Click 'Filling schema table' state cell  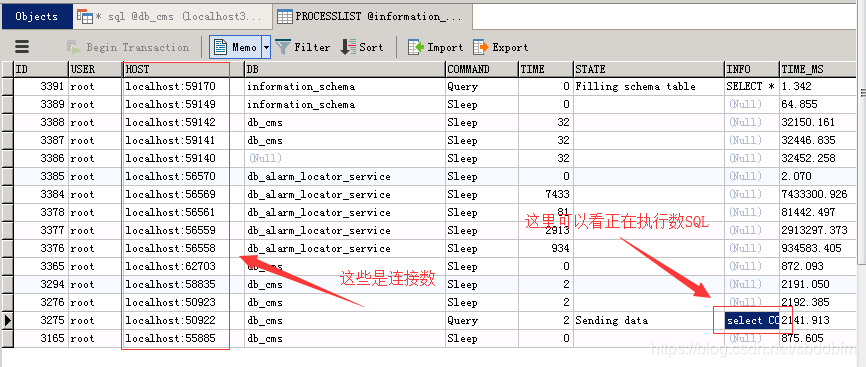point(649,87)
